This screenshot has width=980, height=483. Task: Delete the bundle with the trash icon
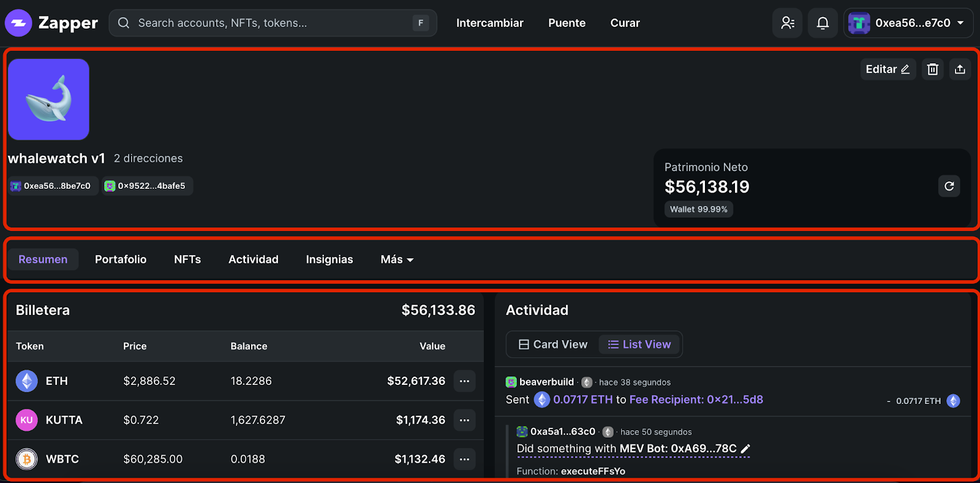932,69
